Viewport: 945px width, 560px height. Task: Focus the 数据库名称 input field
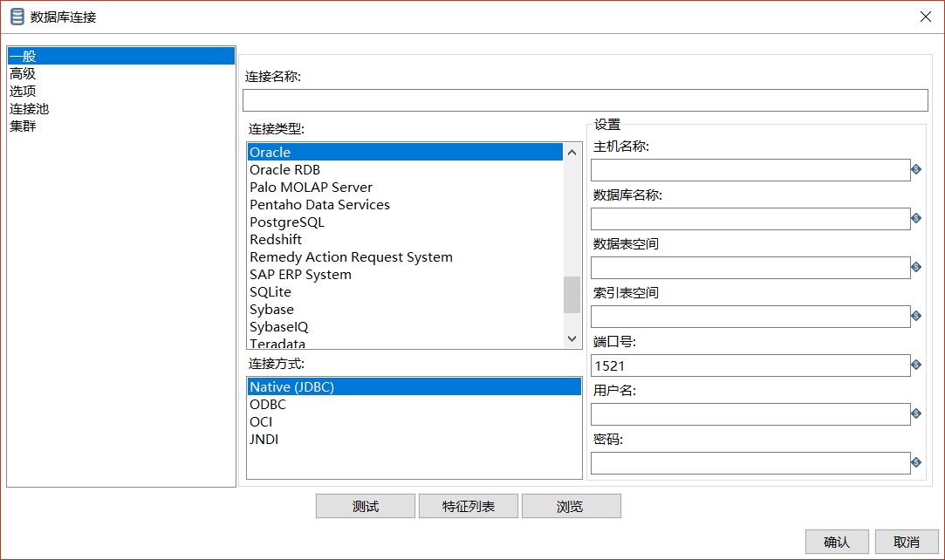[750, 219]
